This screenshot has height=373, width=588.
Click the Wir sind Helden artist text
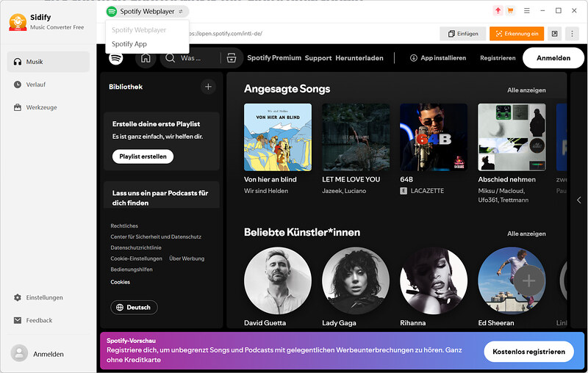pyautogui.click(x=266, y=191)
